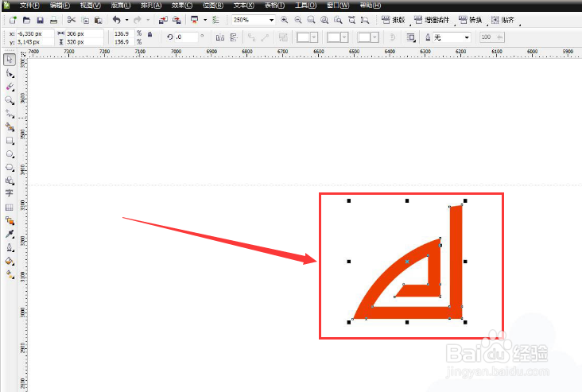This screenshot has width=582, height=392.
Task: Select the Rectangle tool
Action: click(10, 141)
